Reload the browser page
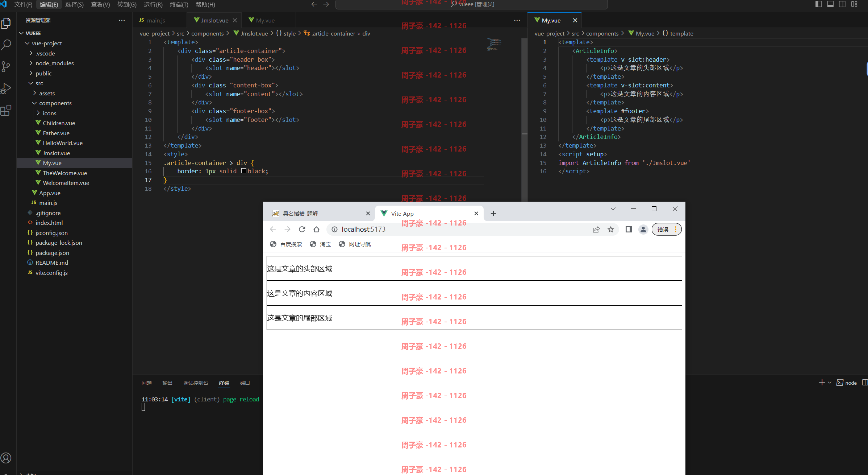This screenshot has height=475, width=868. (x=302, y=229)
